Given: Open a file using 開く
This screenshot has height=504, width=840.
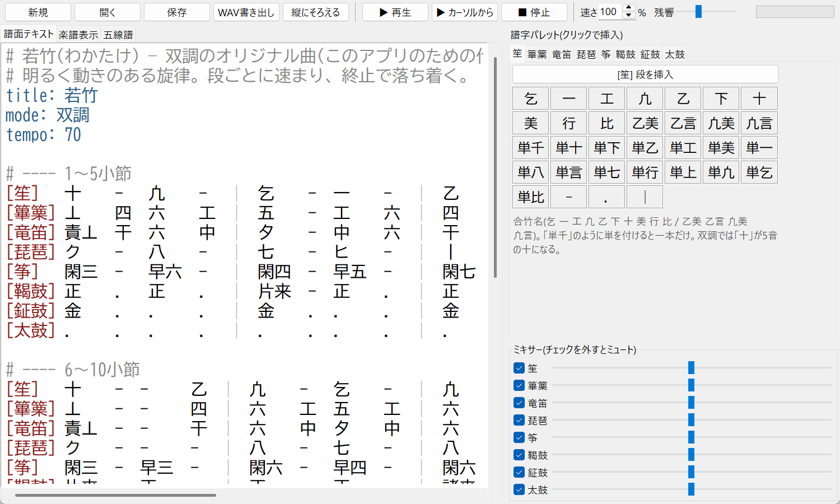Looking at the screenshot, I should tap(108, 12).
